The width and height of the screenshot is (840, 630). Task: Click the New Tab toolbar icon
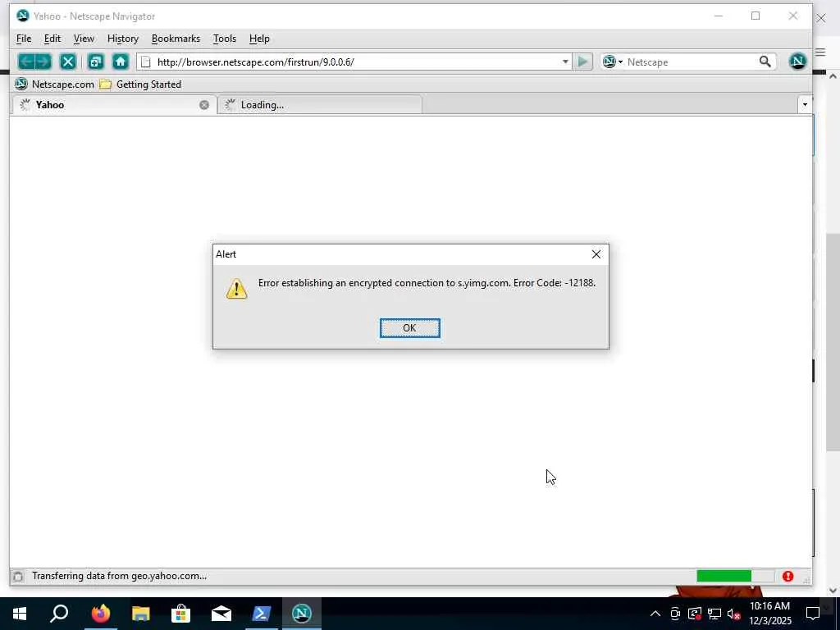[x=96, y=62]
